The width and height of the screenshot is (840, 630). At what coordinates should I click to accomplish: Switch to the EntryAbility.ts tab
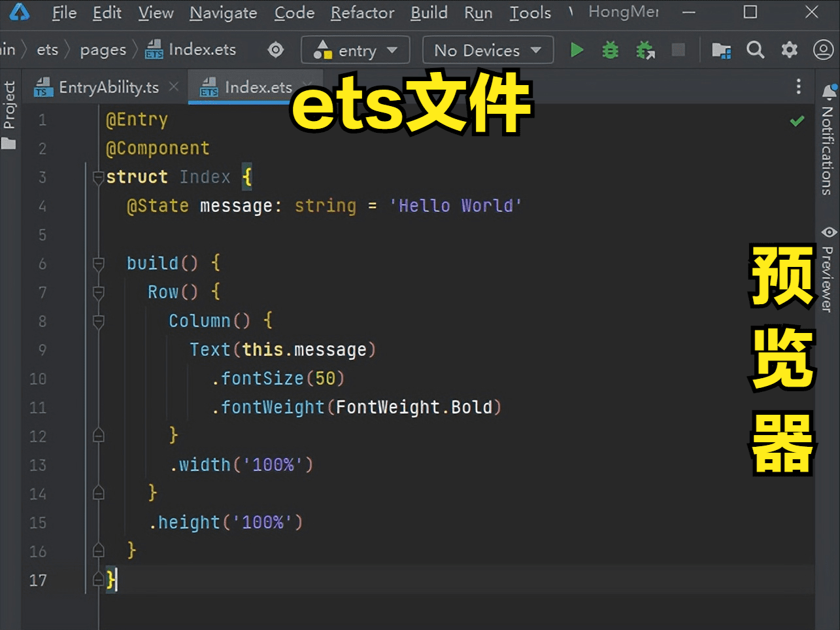tap(108, 88)
